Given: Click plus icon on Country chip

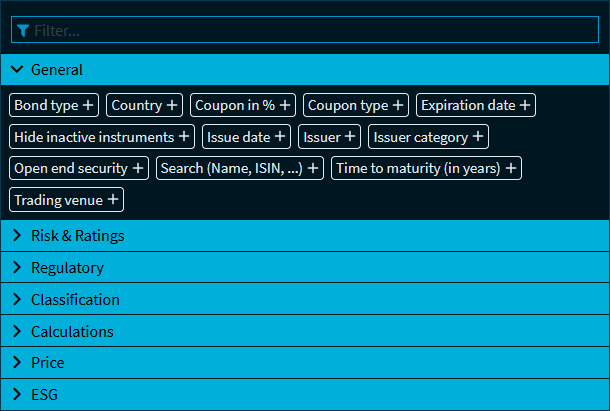Looking at the screenshot, I should [172, 105].
